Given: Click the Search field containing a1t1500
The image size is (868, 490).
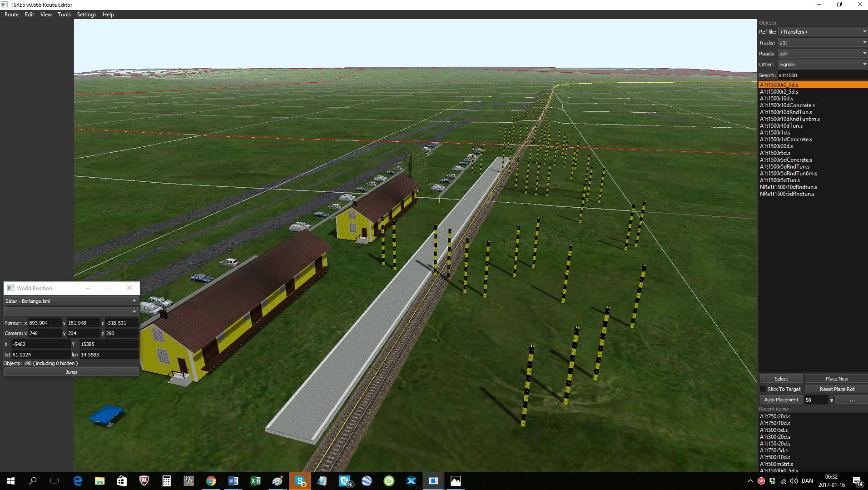Looking at the screenshot, I should pyautogui.click(x=822, y=75).
